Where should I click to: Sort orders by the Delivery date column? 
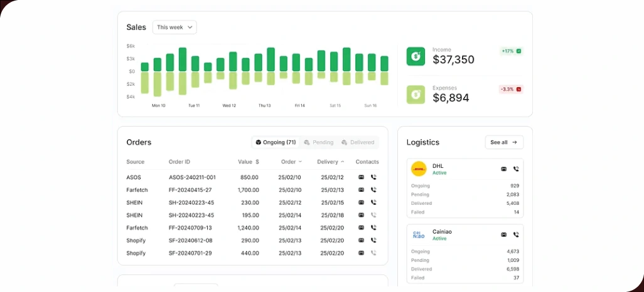(x=331, y=162)
